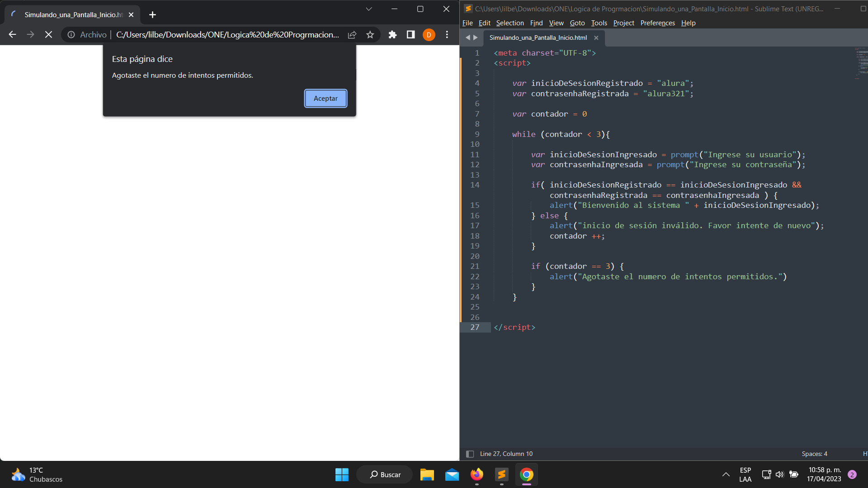Toggle the Sublime sidebar panel switcher icon
This screenshot has width=868, height=488.
point(470,454)
